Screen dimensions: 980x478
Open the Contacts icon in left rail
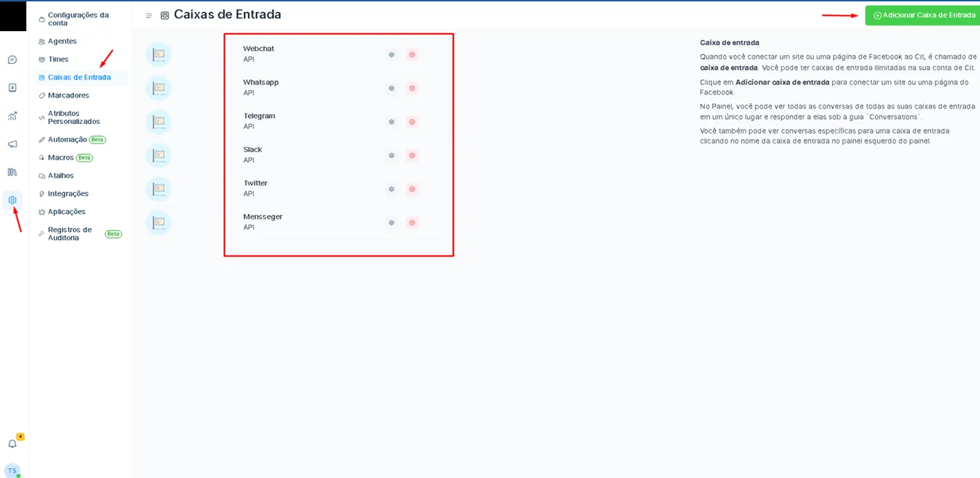(12, 88)
